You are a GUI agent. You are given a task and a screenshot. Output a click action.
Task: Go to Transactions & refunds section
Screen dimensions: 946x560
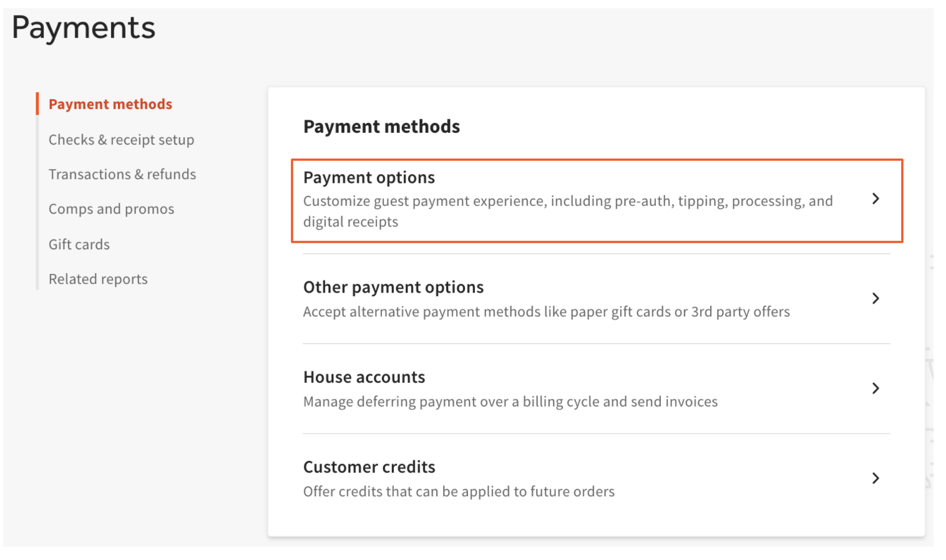pos(122,174)
